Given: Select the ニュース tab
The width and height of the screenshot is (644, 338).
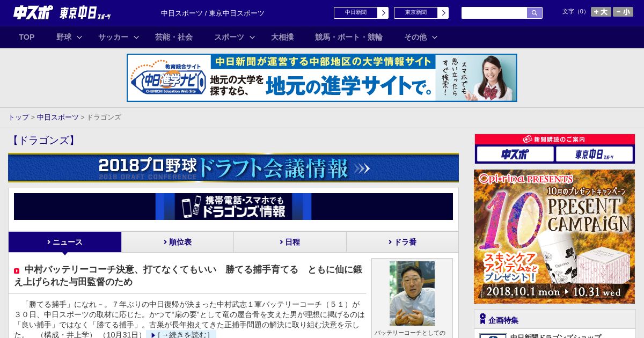Looking at the screenshot, I should click(65, 242).
